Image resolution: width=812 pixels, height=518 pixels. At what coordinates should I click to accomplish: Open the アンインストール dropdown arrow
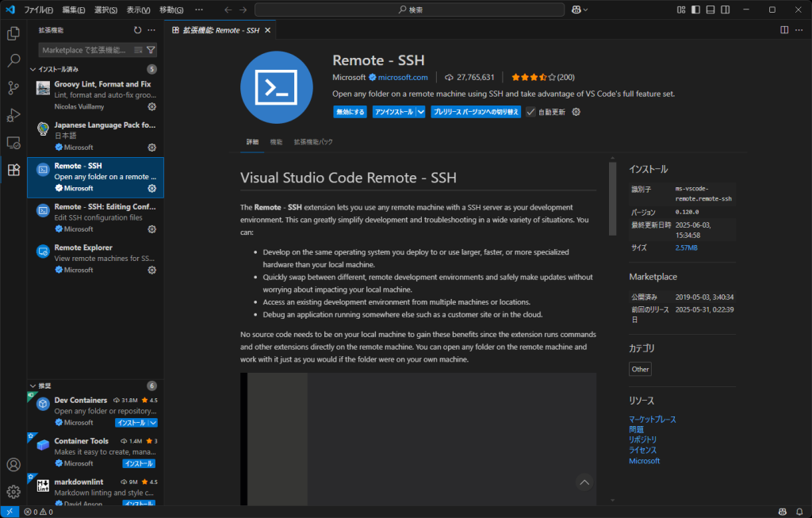tap(420, 112)
